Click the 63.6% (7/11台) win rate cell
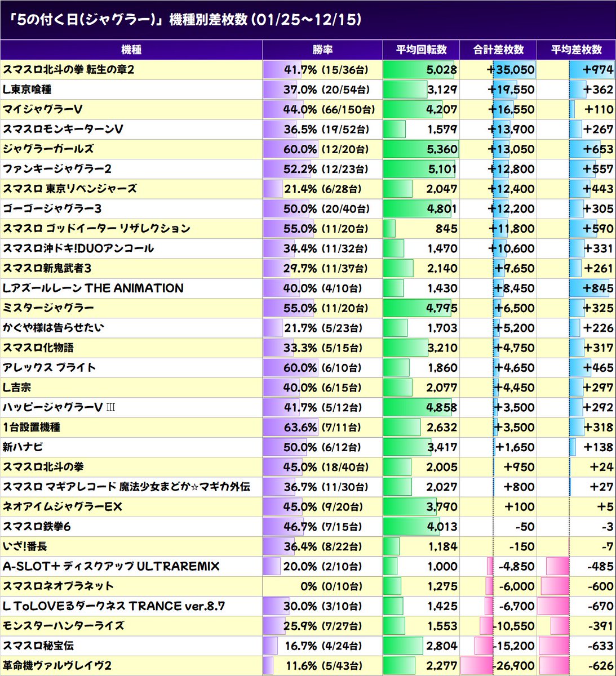This screenshot has width=616, height=676. point(322,427)
